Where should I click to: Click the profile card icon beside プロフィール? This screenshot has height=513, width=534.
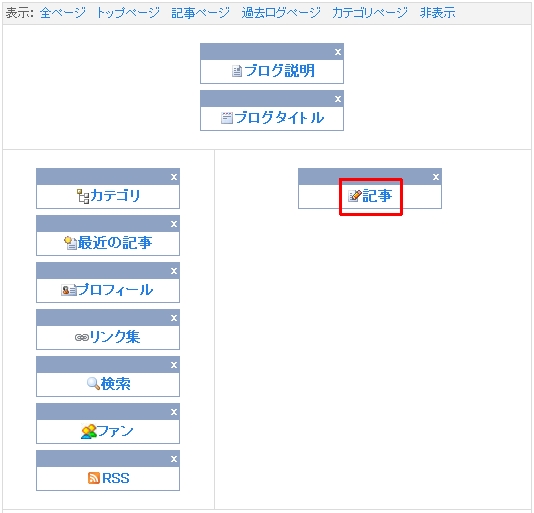point(68,290)
